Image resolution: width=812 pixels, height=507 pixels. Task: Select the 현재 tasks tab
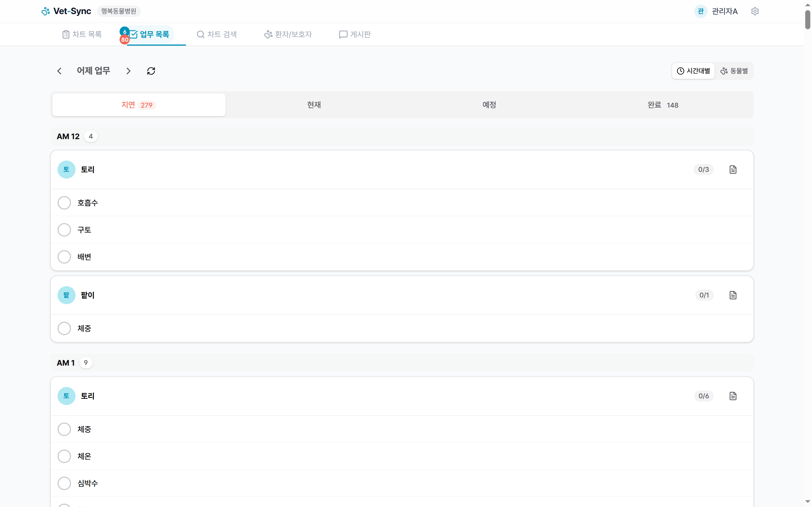[x=314, y=105]
